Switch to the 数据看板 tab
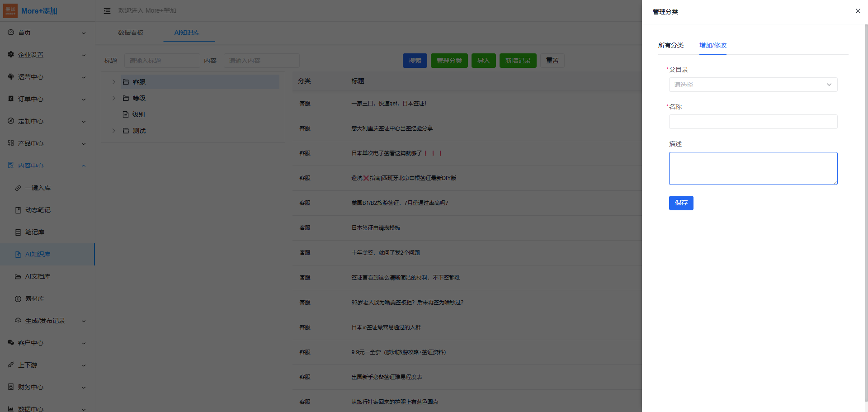 click(x=131, y=33)
